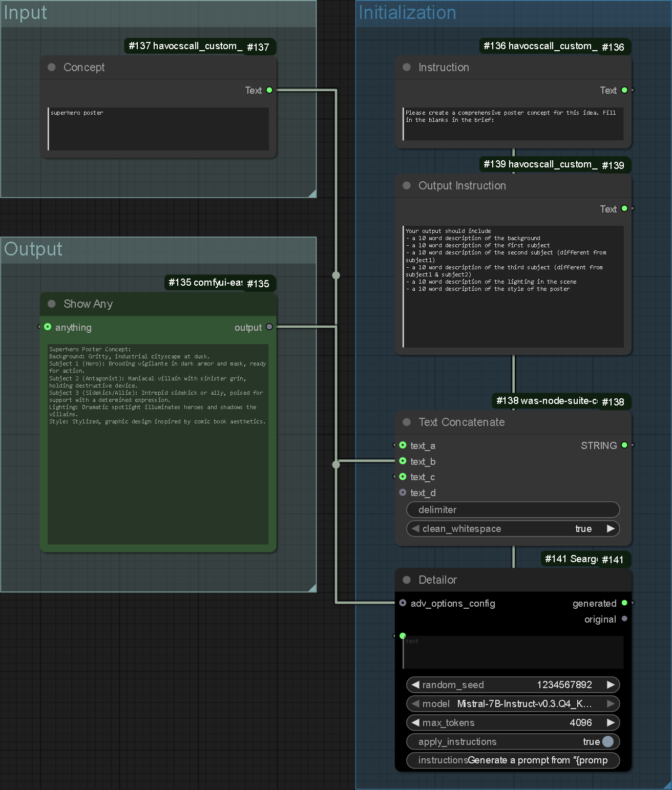Click the Concept node title
Viewport: 672px width, 790px height.
pyautogui.click(x=84, y=67)
